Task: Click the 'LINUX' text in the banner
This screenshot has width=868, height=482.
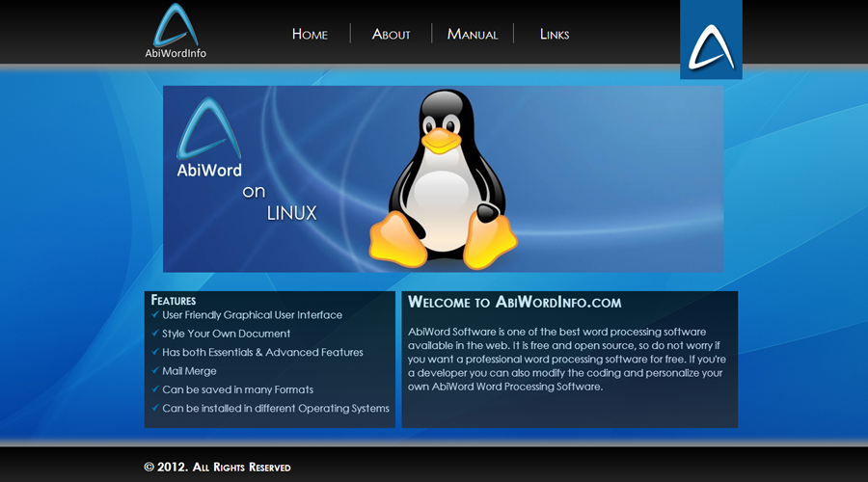Action: click(291, 213)
